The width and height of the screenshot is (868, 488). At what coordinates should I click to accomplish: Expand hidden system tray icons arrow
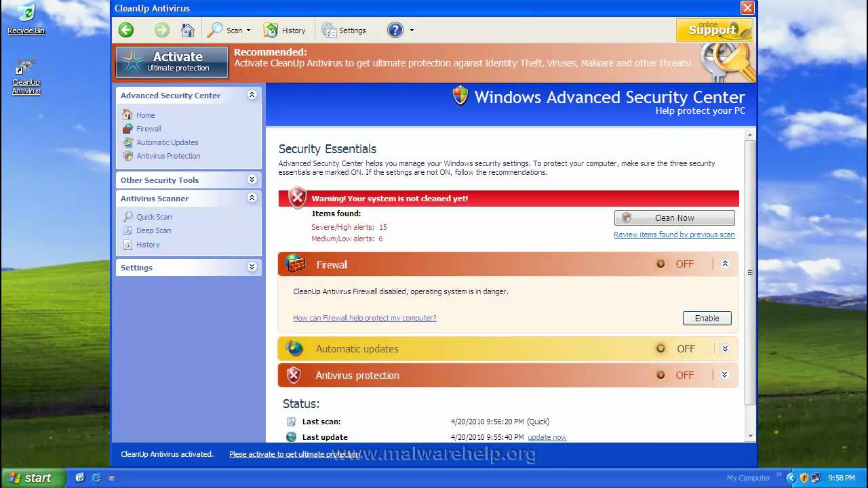click(791, 478)
